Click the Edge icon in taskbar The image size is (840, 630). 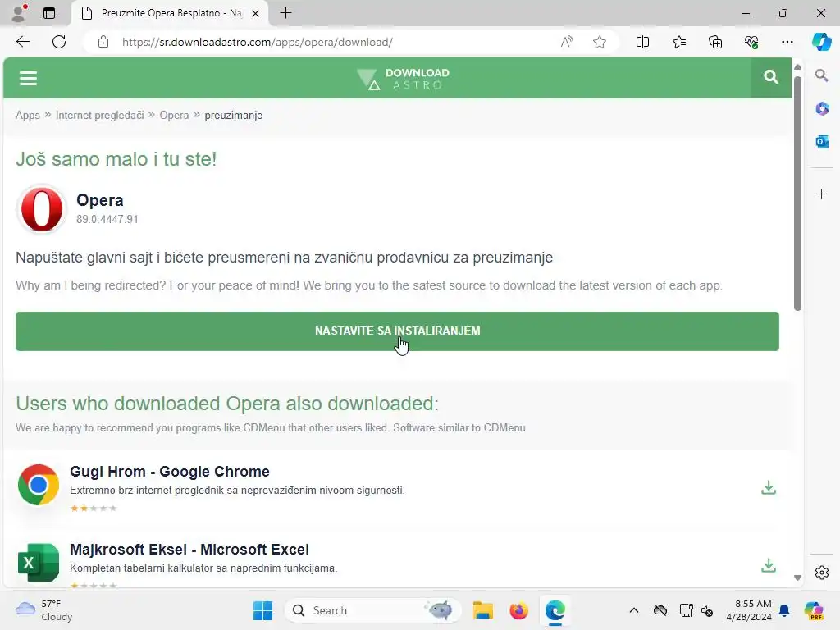[x=555, y=610]
